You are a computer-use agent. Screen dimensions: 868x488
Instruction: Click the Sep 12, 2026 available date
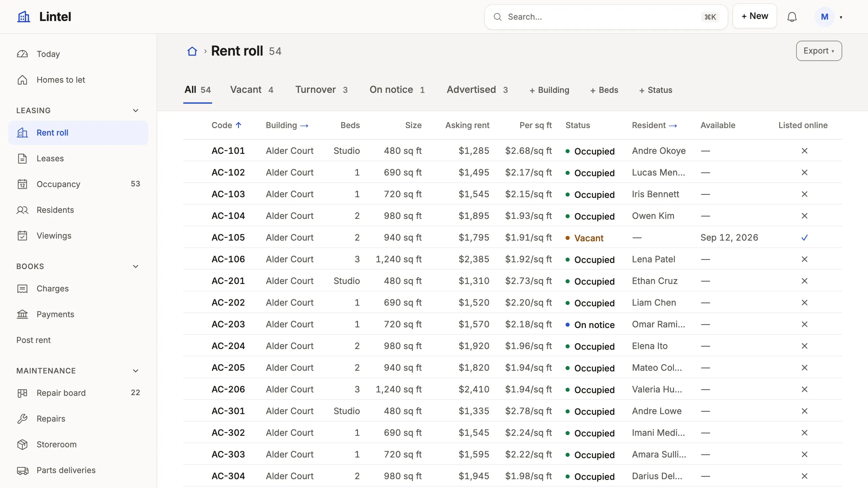click(729, 237)
